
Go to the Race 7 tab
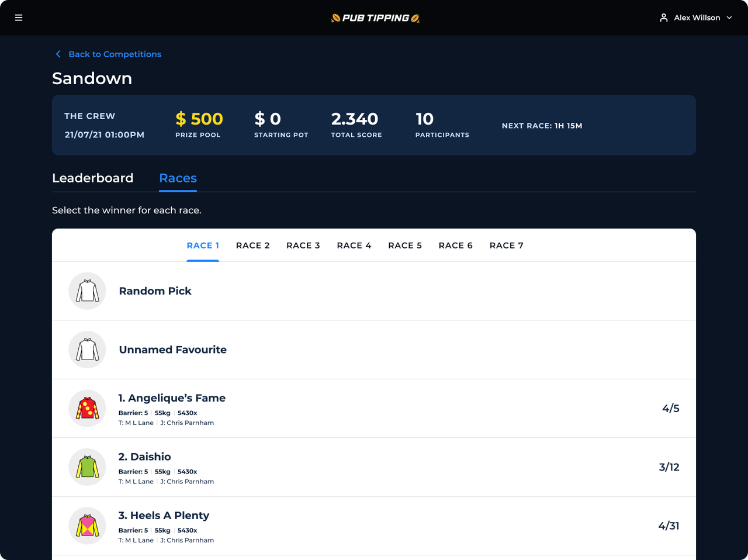[x=506, y=246]
